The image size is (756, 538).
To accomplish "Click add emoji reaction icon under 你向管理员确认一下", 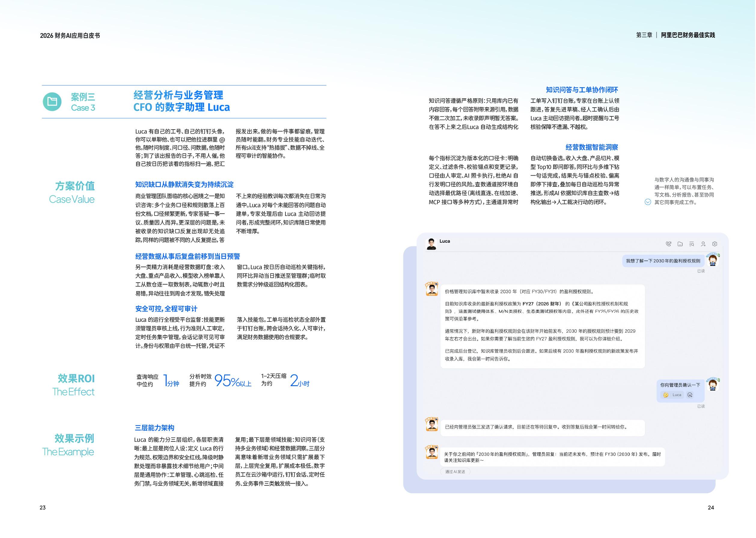I will pyautogui.click(x=690, y=395).
